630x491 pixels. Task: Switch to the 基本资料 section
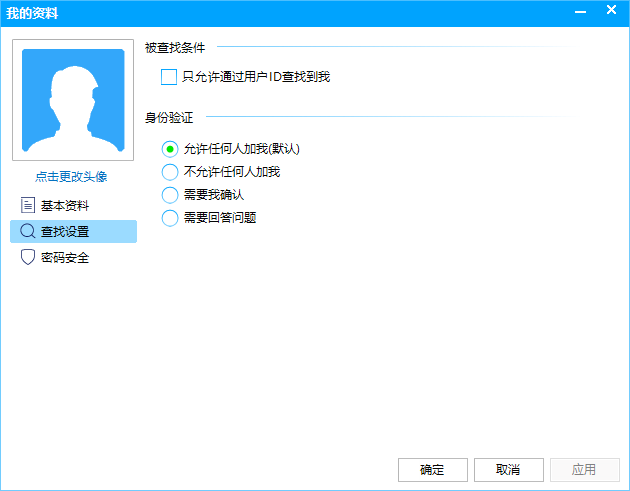click(74, 205)
